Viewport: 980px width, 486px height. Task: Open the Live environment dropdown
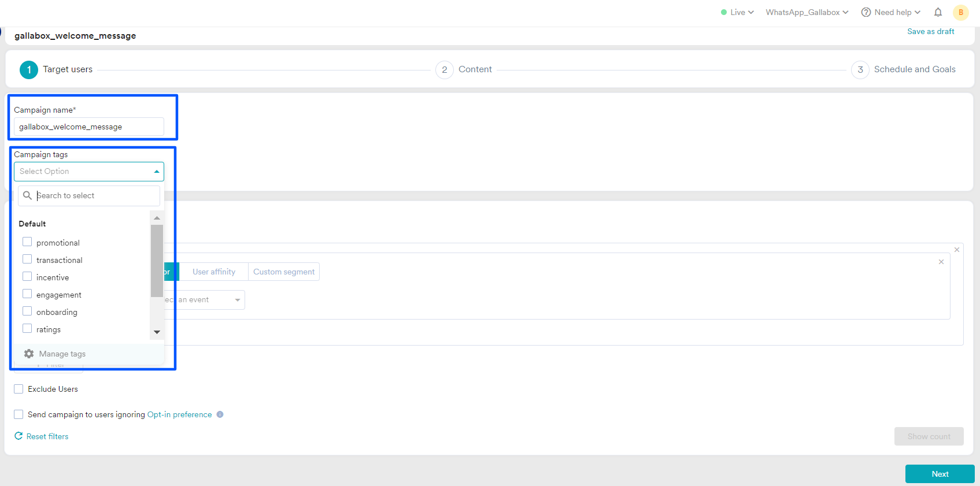click(x=737, y=12)
